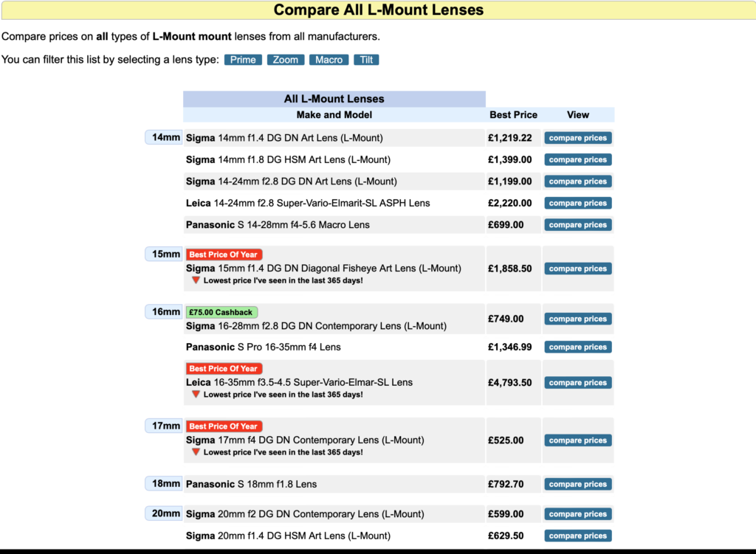756x554 pixels.
Task: Open the Sigma 20mm f1.4 DG HSM Art lens name
Action: coord(289,536)
